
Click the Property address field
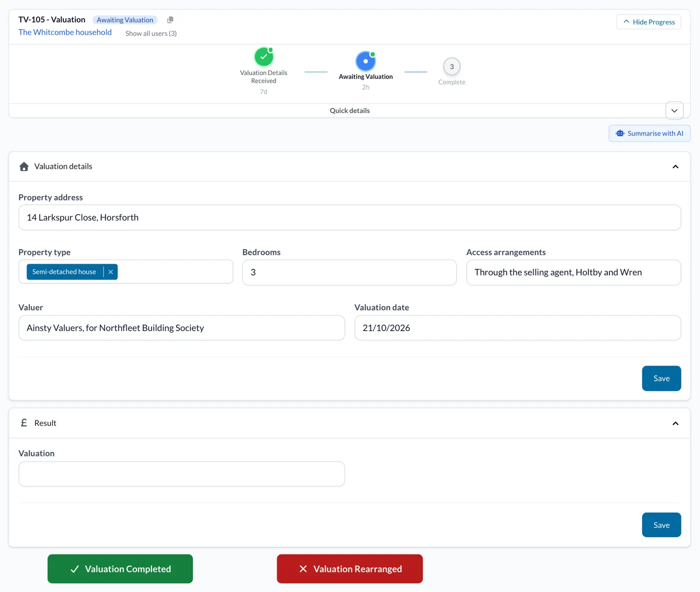[x=349, y=218]
